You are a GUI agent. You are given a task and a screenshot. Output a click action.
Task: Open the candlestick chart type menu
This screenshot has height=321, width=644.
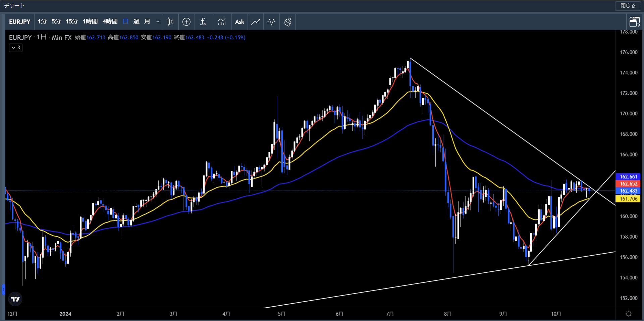click(x=170, y=22)
